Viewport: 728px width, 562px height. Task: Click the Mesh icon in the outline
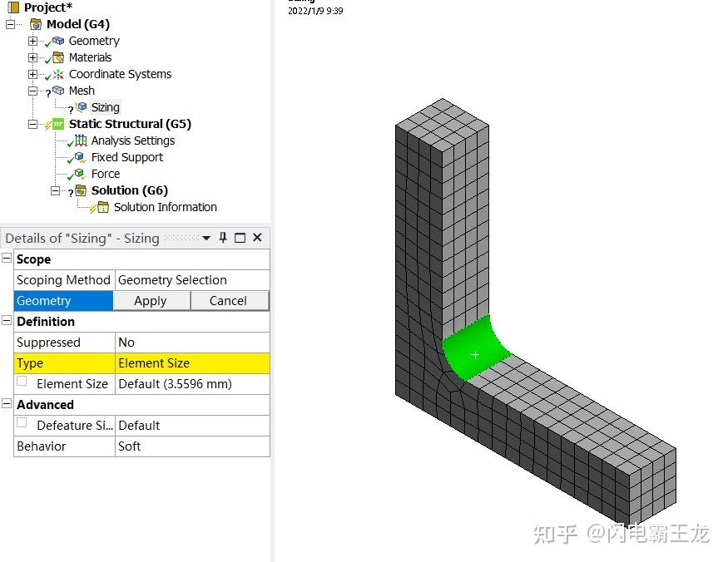[x=57, y=90]
